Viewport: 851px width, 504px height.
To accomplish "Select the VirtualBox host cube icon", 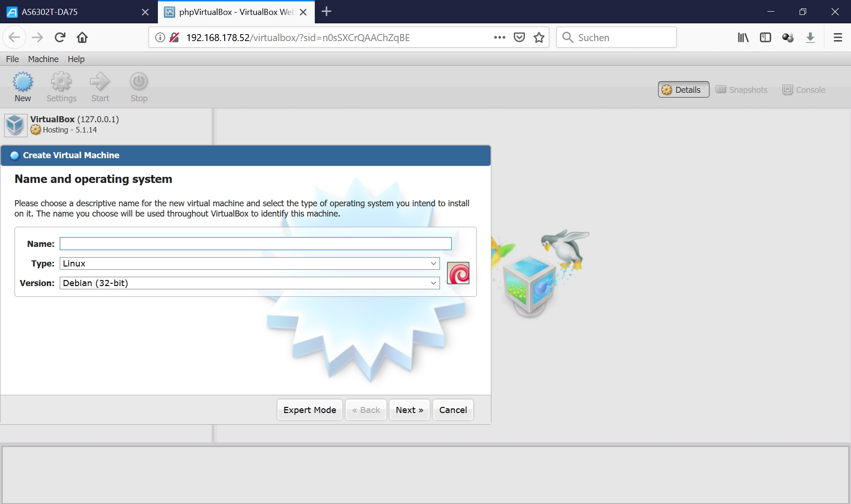I will coord(15,125).
